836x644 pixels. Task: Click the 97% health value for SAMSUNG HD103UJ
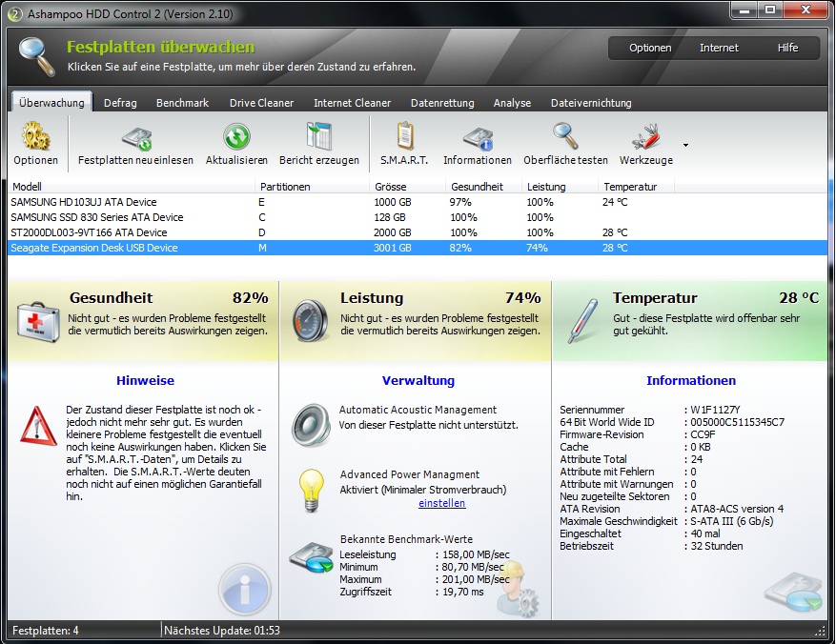pos(460,202)
